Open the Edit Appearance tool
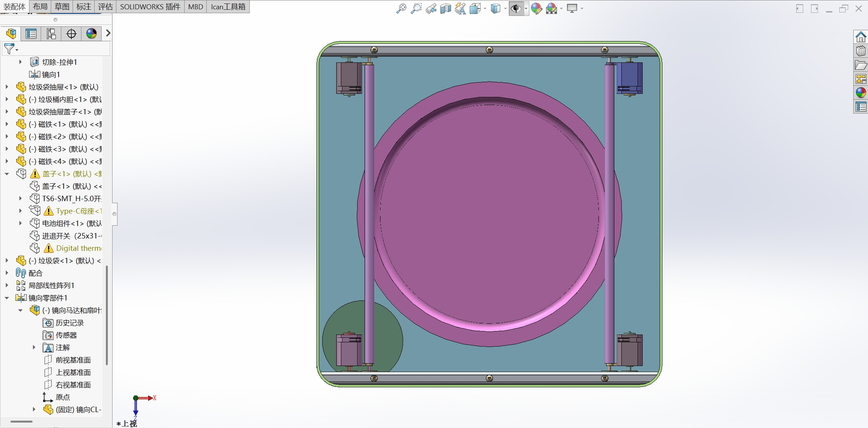Image resolution: width=868 pixels, height=428 pixels. point(536,9)
